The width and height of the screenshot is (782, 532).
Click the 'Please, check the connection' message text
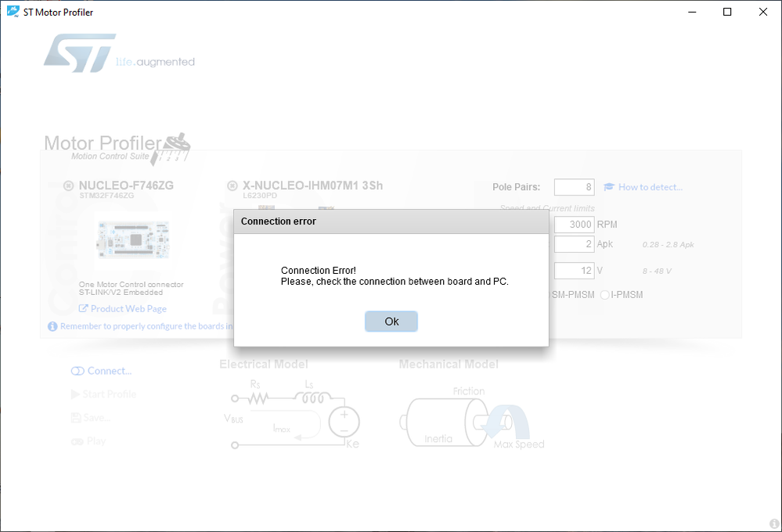click(x=395, y=282)
